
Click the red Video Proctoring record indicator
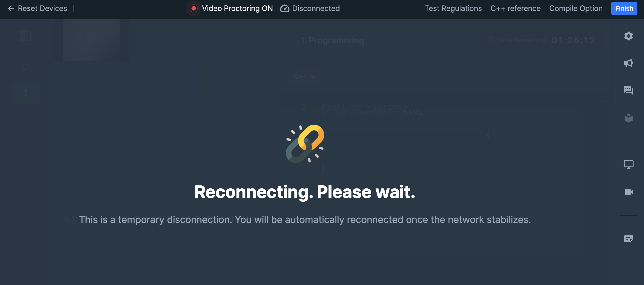194,8
